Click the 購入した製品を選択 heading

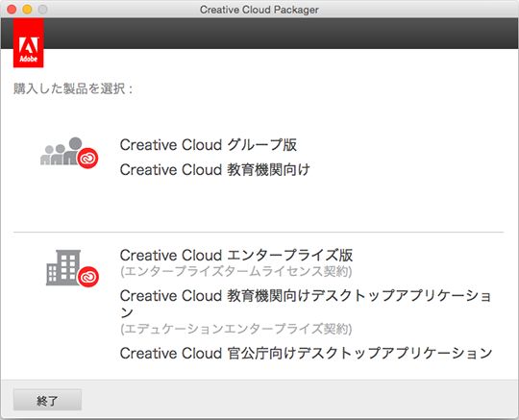tap(73, 88)
